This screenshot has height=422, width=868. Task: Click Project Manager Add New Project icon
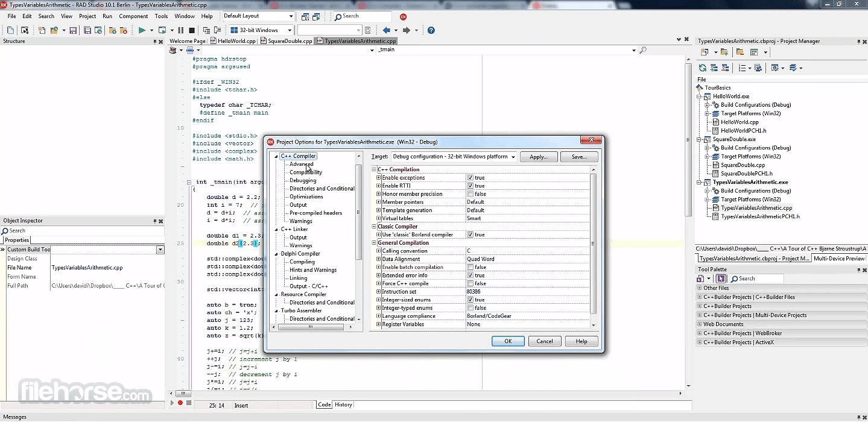click(724, 52)
